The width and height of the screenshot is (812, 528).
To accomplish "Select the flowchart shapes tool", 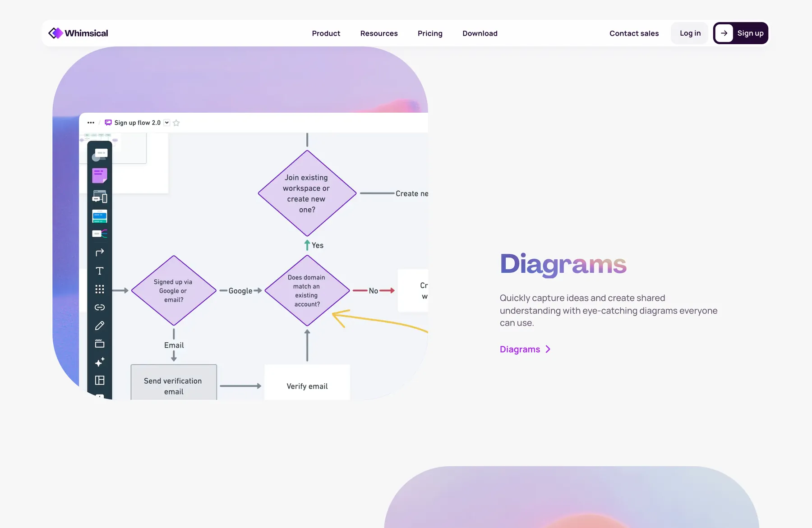I will [x=100, y=155].
